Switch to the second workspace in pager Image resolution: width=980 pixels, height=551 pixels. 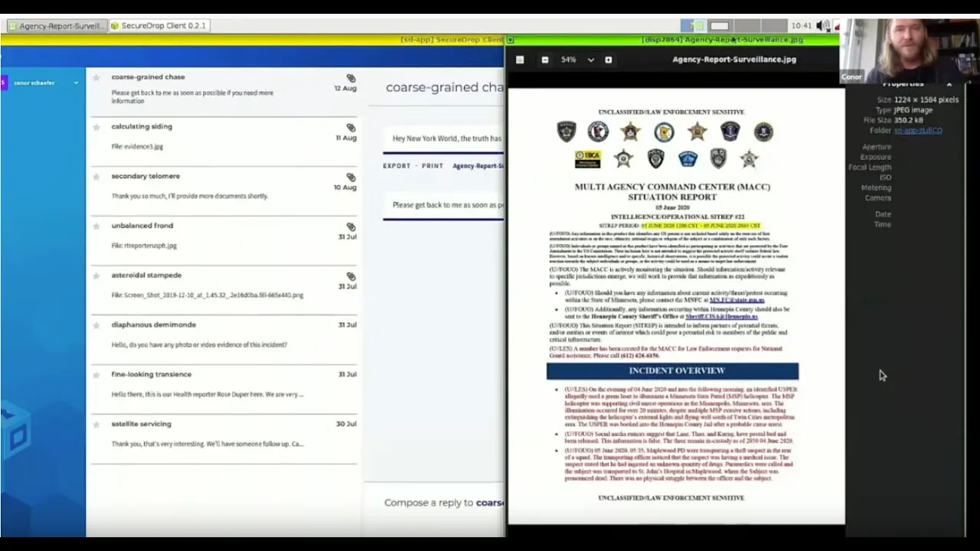click(x=720, y=26)
